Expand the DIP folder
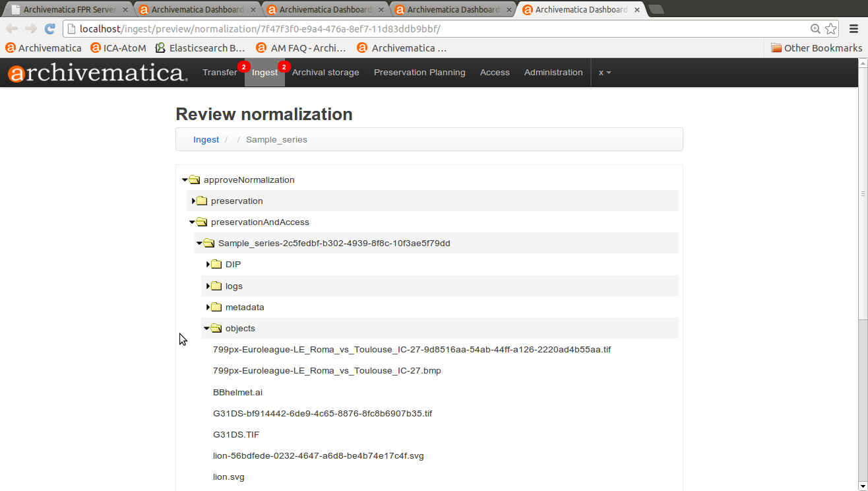This screenshot has height=491, width=868. (208, 264)
